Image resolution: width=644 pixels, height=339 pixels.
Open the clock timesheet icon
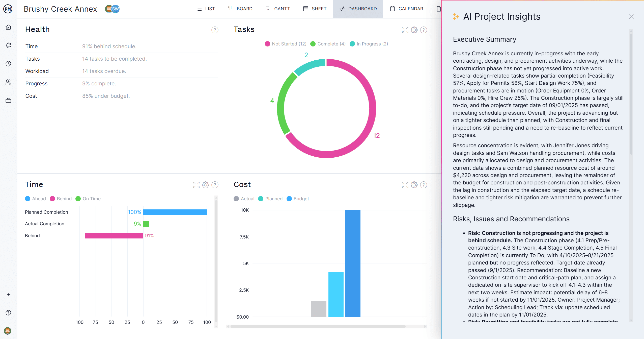pyautogui.click(x=8, y=64)
